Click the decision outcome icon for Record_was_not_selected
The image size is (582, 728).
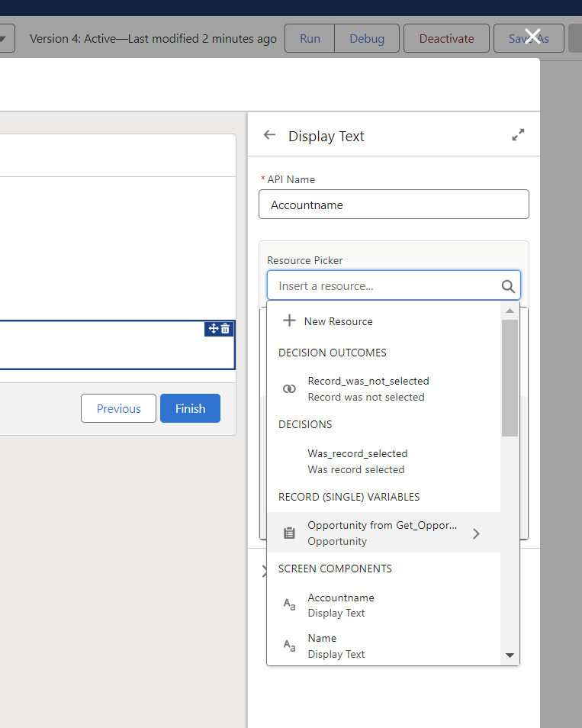coord(289,389)
